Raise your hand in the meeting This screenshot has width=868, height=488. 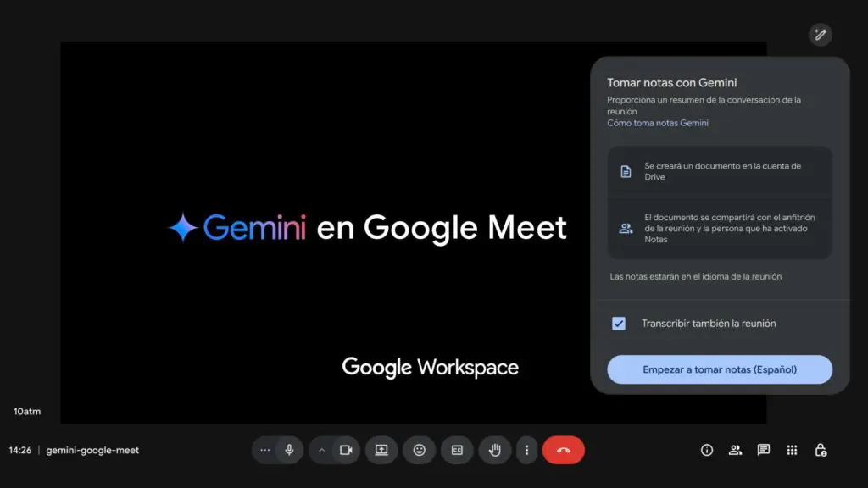[495, 450]
